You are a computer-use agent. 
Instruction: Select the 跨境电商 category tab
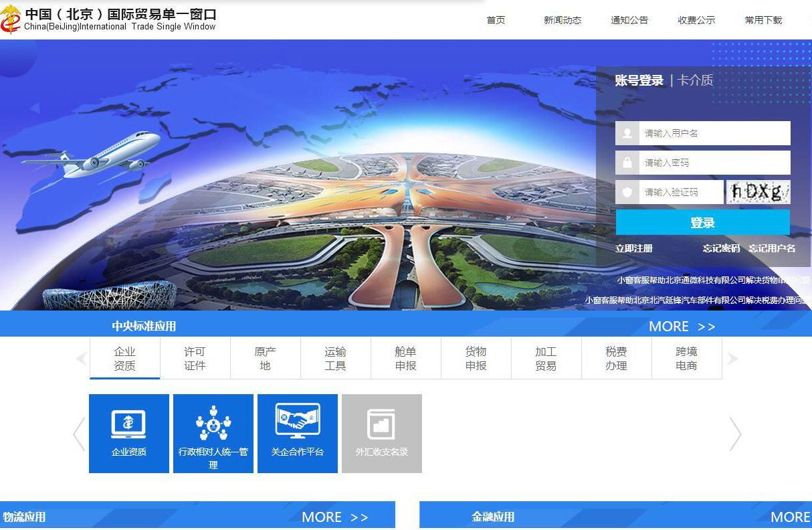(x=686, y=358)
